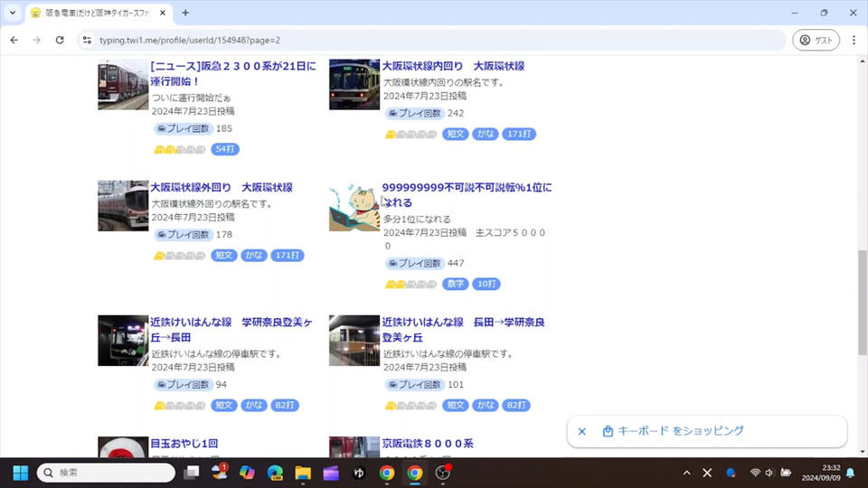Open the Wi-Fi network tray icon
This screenshot has width=868, height=488.
click(x=755, y=473)
